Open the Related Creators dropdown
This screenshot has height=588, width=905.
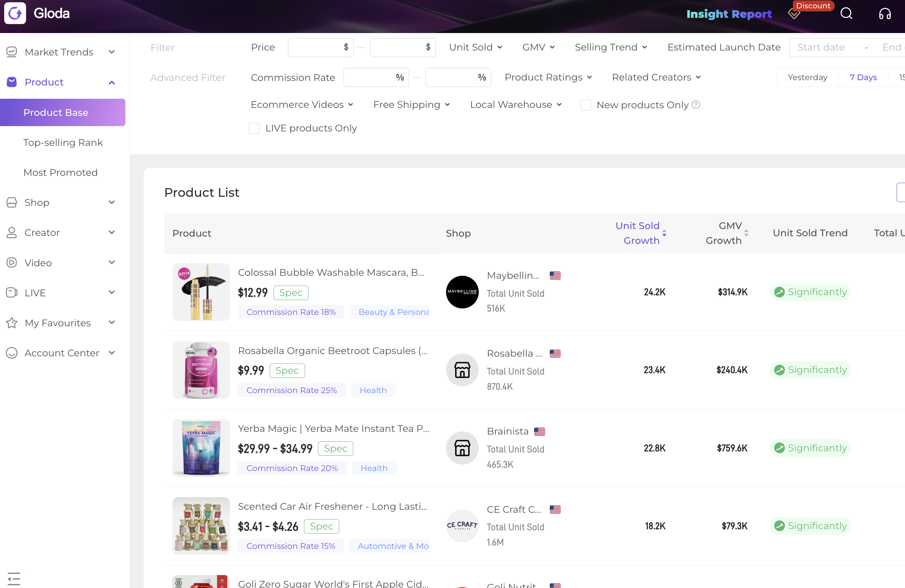(x=656, y=77)
